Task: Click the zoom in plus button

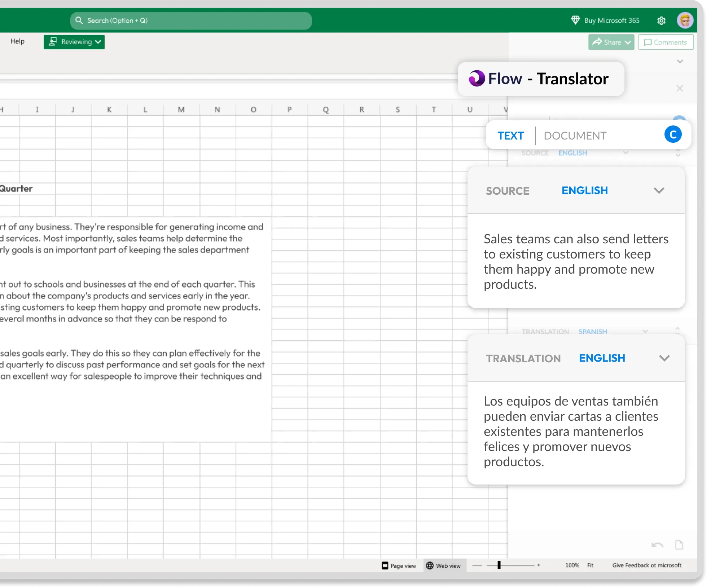Action: click(x=539, y=565)
